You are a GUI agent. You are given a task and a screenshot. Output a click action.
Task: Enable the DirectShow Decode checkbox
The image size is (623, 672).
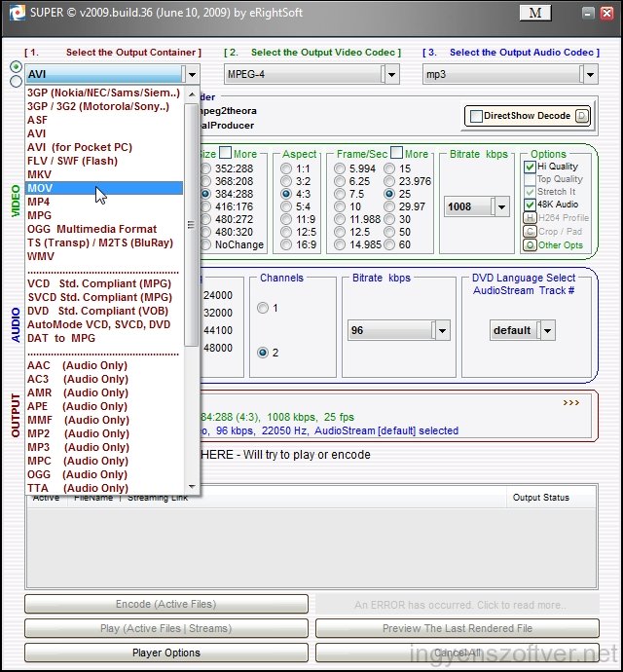coord(476,116)
